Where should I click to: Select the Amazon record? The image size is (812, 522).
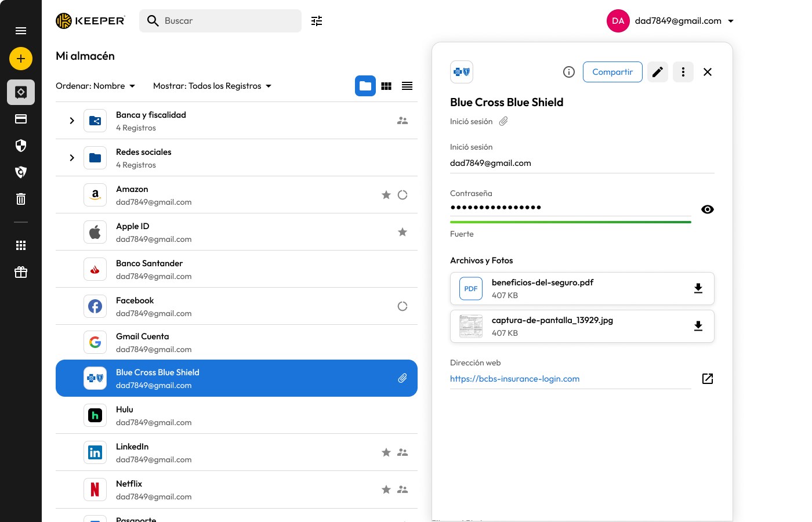click(237, 195)
